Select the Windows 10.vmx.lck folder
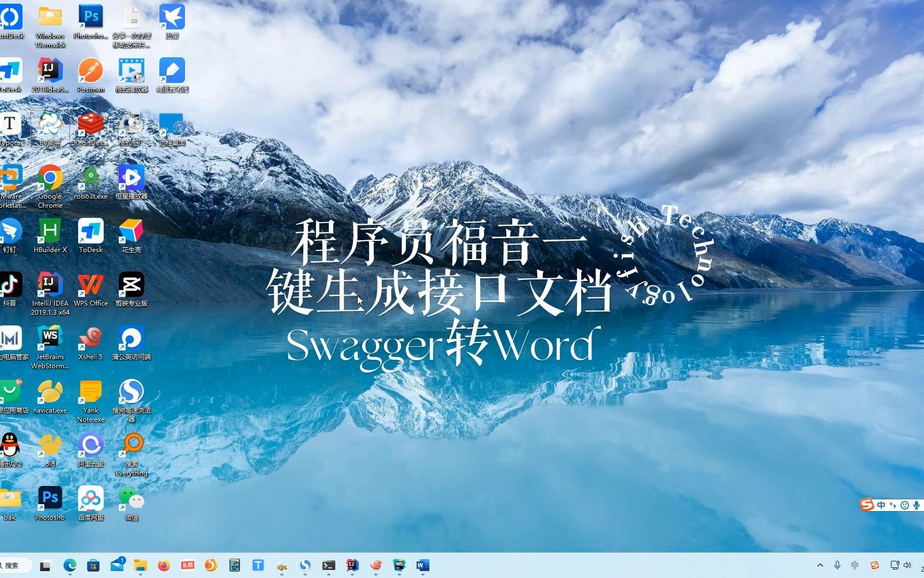The height and width of the screenshot is (578, 924). coord(50,26)
